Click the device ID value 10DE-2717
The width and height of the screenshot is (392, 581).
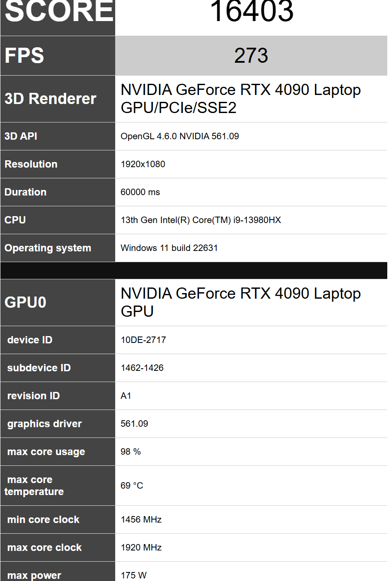(143, 340)
